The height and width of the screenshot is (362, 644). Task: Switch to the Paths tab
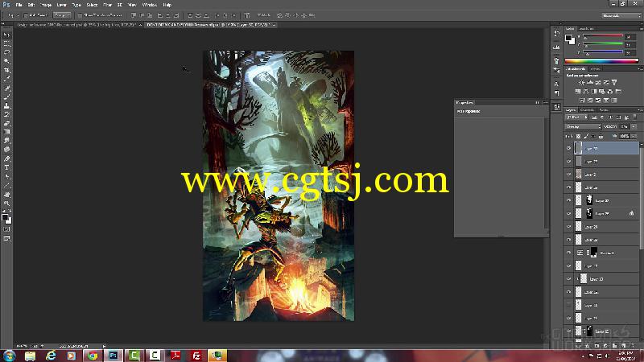click(x=604, y=110)
